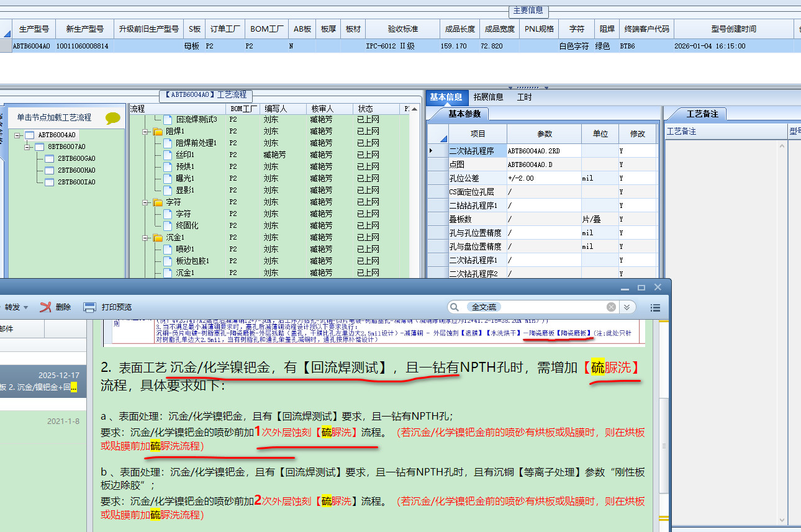Select the 2025-12-17 mail item in list
Viewport: 801px width, 532px height.
tap(42, 381)
